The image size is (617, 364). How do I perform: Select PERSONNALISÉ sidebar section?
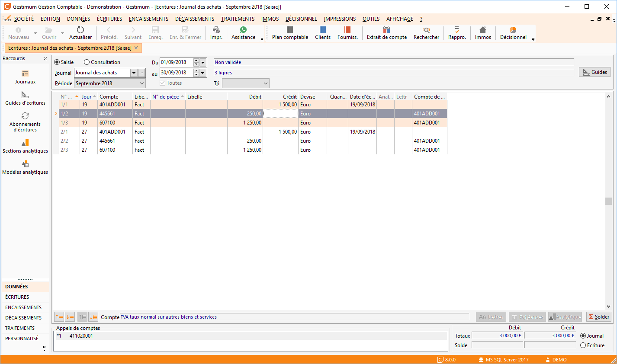pos(25,338)
